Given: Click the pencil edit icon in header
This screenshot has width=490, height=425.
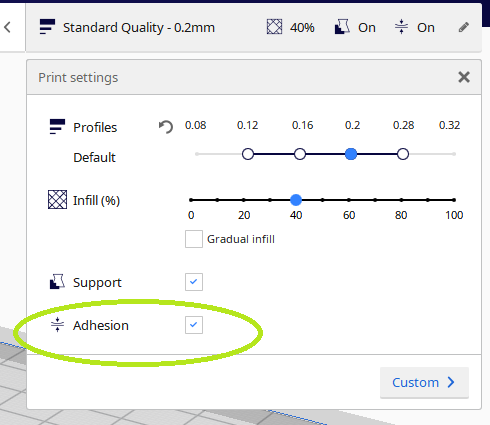Looking at the screenshot, I should click(x=464, y=27).
